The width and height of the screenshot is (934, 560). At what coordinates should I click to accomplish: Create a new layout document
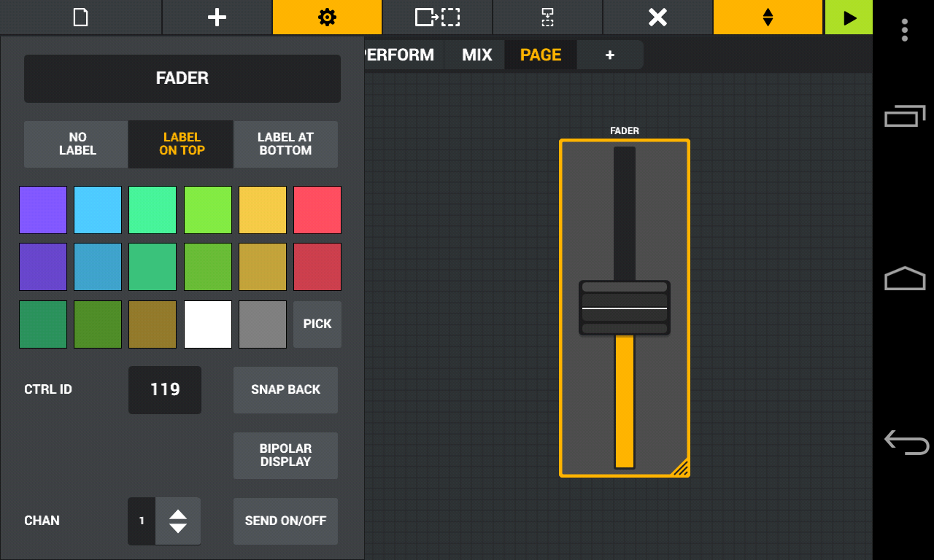(x=80, y=17)
